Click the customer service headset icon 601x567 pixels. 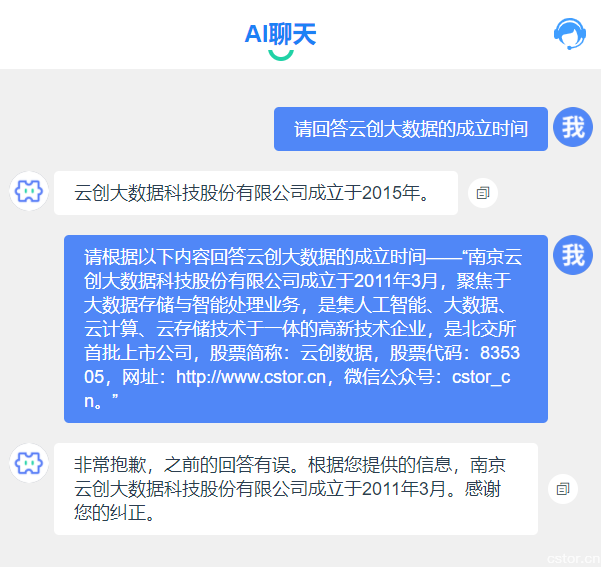(569, 34)
